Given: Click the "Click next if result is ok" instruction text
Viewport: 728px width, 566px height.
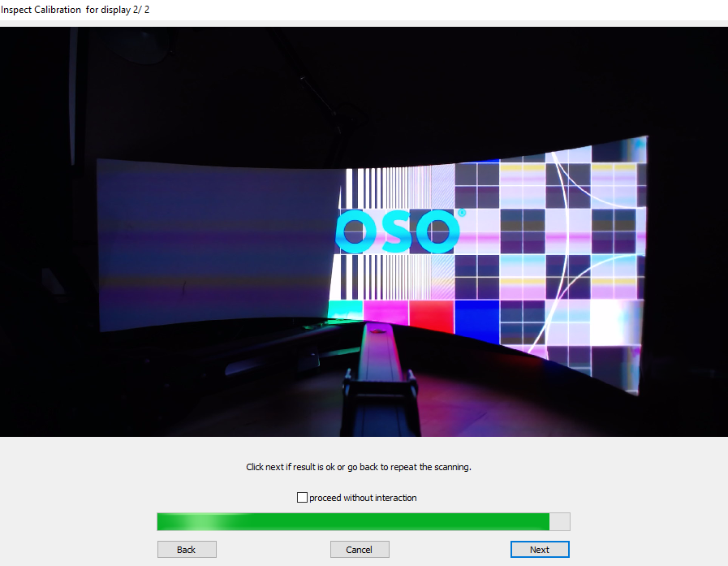Looking at the screenshot, I should 359,468.
